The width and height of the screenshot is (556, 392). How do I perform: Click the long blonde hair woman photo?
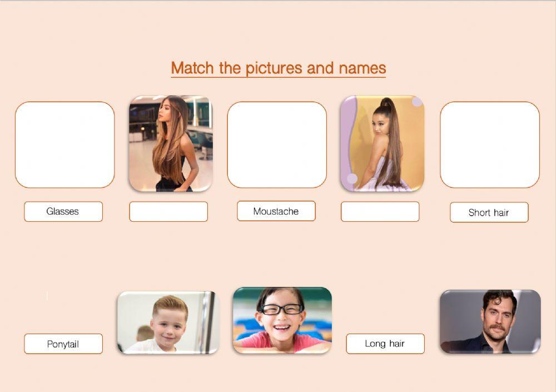[171, 143]
